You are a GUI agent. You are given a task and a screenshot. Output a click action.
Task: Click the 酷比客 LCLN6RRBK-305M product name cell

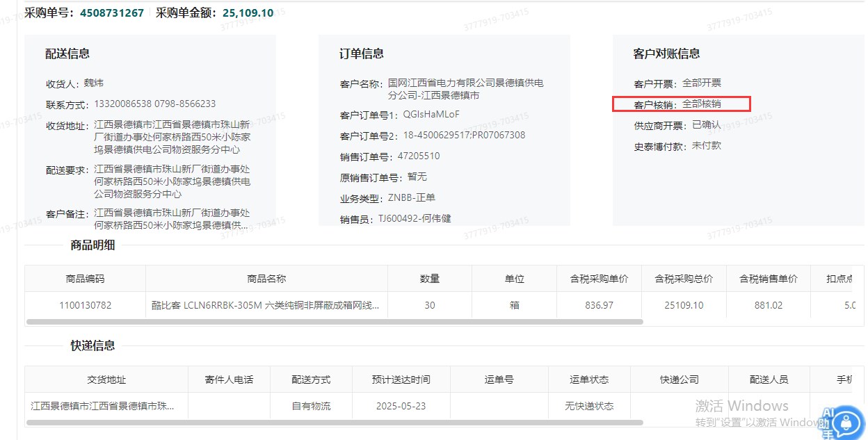point(266,305)
